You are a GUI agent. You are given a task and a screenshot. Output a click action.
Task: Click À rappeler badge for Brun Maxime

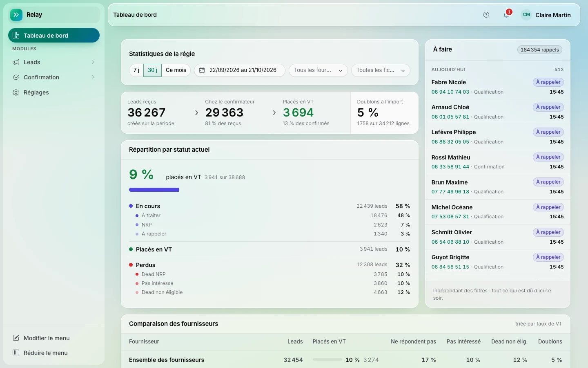(548, 182)
